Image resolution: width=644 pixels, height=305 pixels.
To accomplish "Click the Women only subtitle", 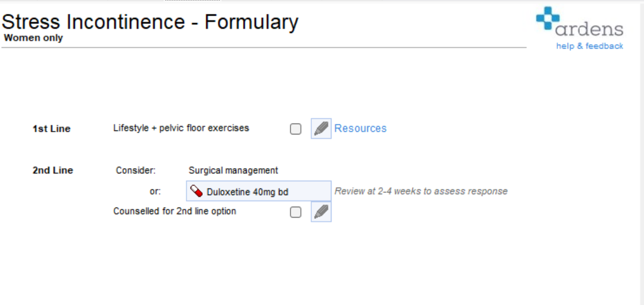I will [x=33, y=38].
